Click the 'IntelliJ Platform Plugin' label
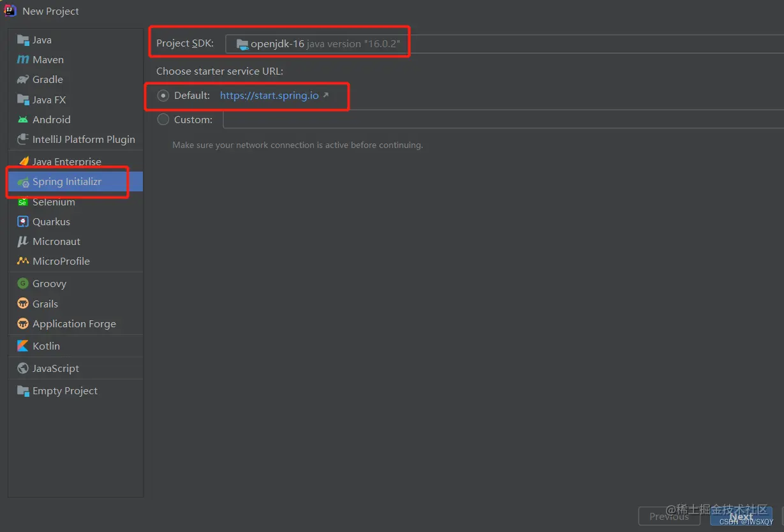784x532 pixels. pos(84,140)
